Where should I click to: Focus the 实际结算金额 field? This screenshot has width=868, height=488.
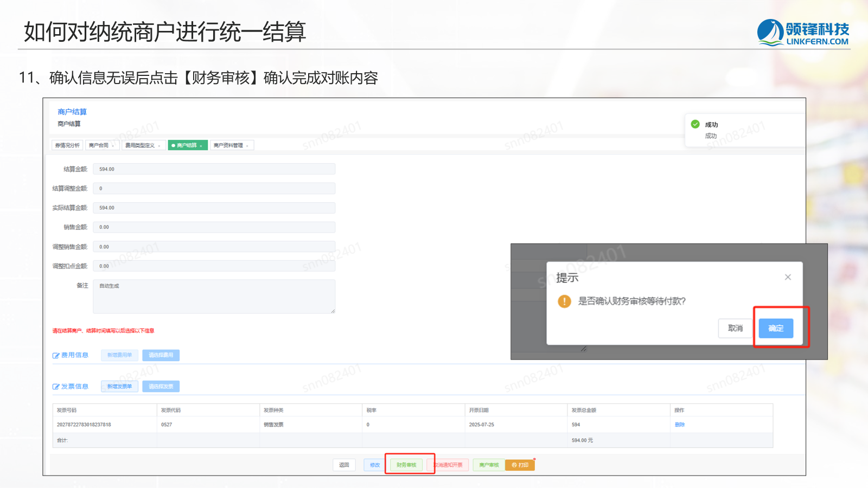[x=214, y=208]
